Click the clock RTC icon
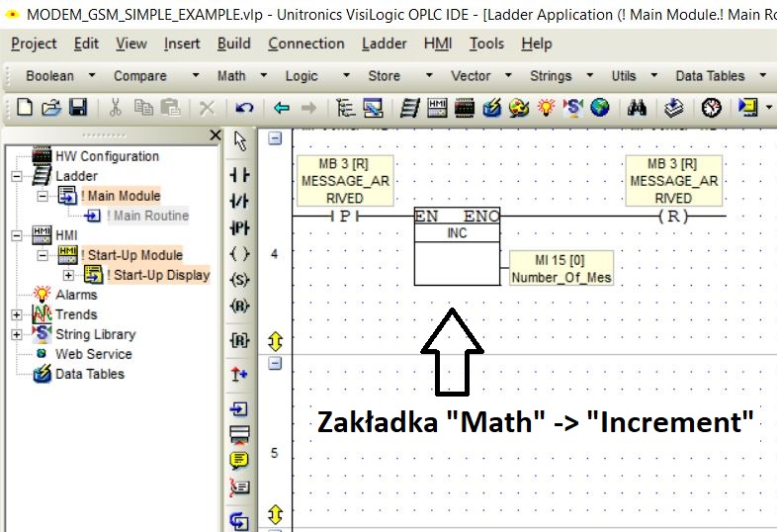Screen dimensions: 777x532 click(x=711, y=108)
